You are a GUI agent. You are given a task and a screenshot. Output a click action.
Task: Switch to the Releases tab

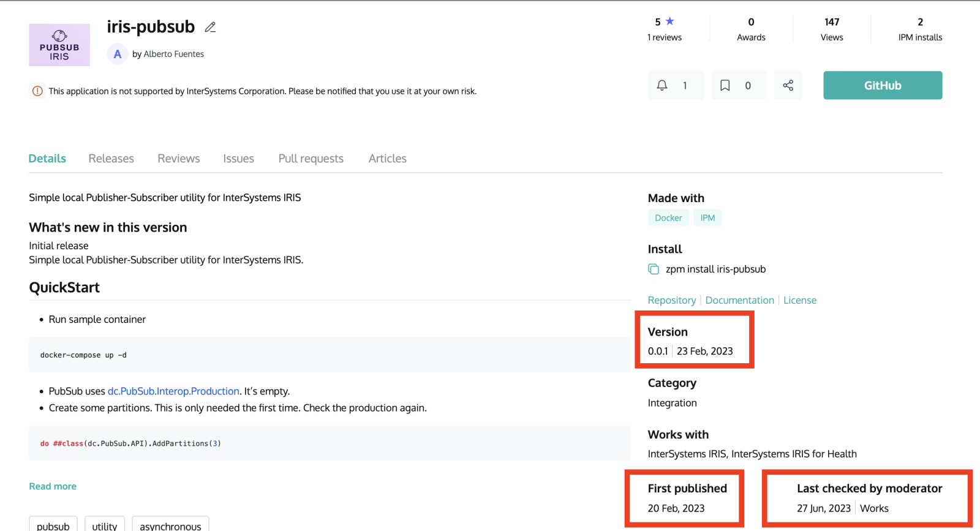111,159
